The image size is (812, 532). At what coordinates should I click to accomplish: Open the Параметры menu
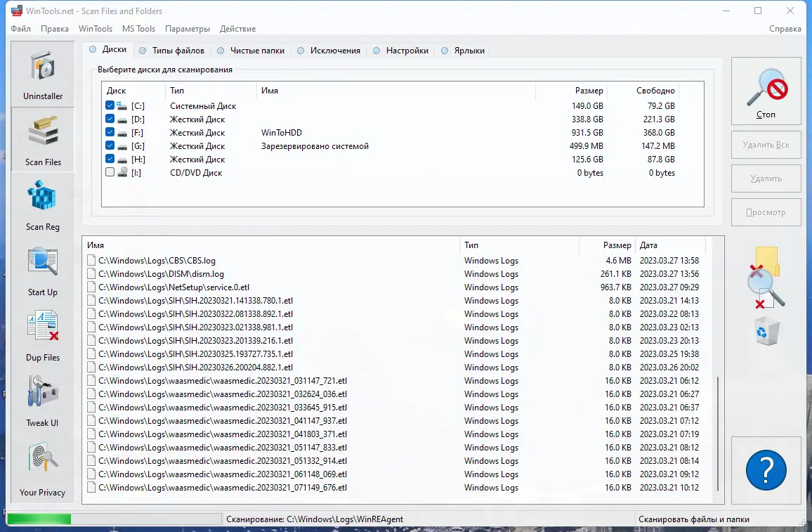point(188,29)
